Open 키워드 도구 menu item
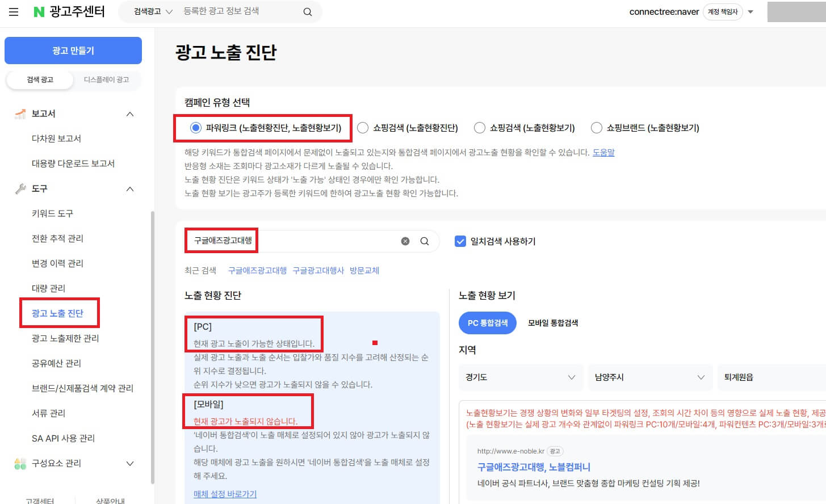The width and height of the screenshot is (826, 504). pyautogui.click(x=52, y=213)
